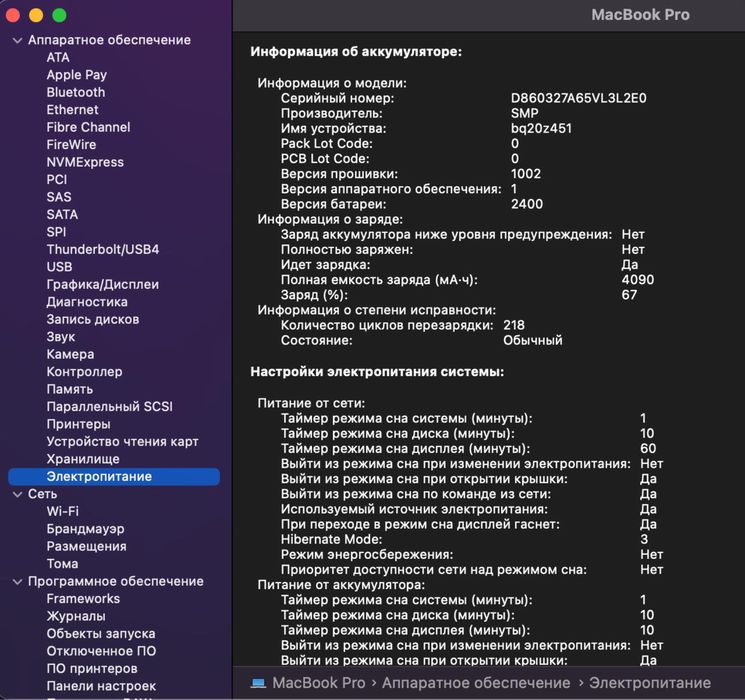745x700 pixels.
Task: Select Звук in the sidebar
Action: pyautogui.click(x=61, y=337)
